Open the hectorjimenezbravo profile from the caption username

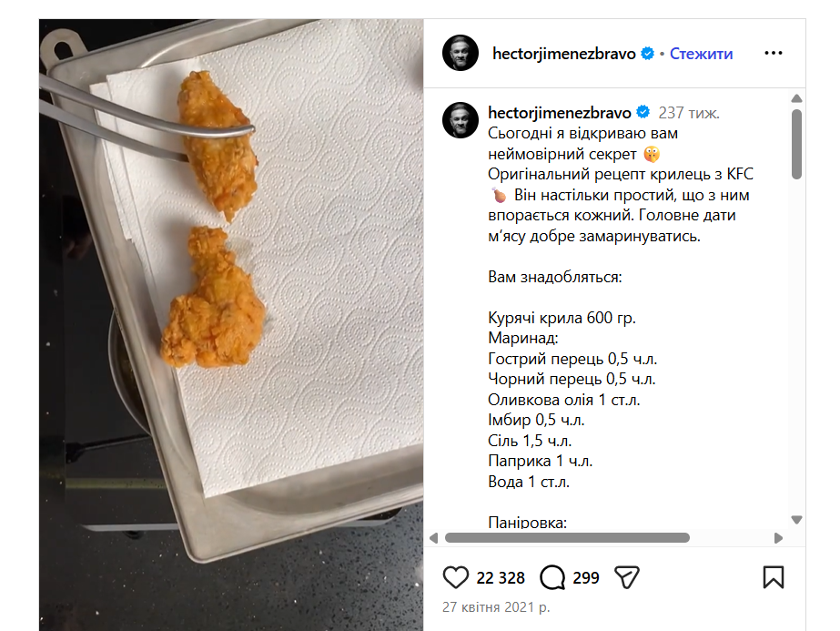click(x=559, y=113)
